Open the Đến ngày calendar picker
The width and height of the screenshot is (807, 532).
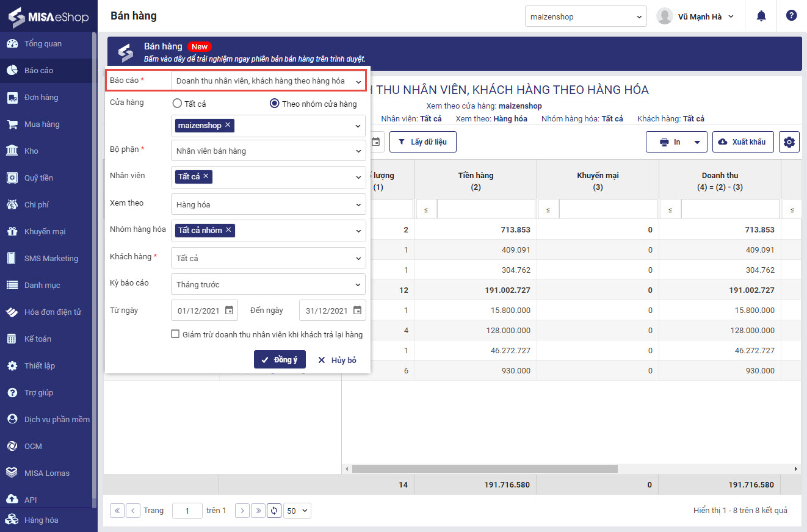tap(357, 311)
